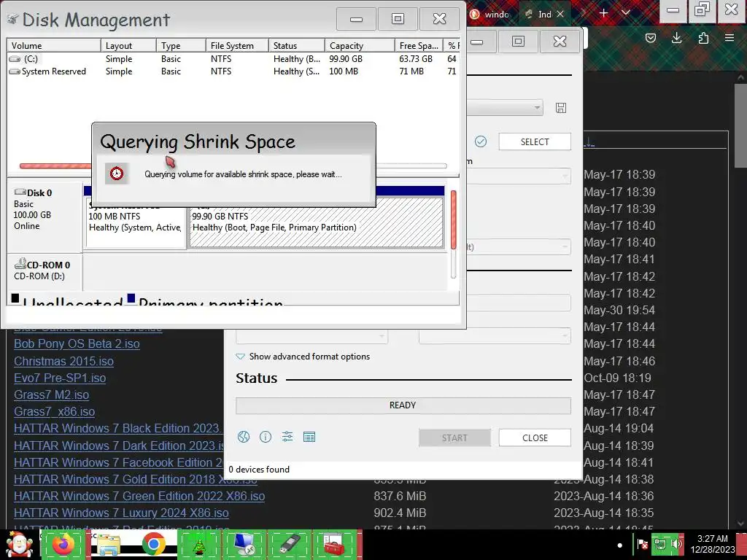Open 'Christmas 2015.iso' link
Image resolution: width=747 pixels, height=560 pixels.
click(64, 361)
